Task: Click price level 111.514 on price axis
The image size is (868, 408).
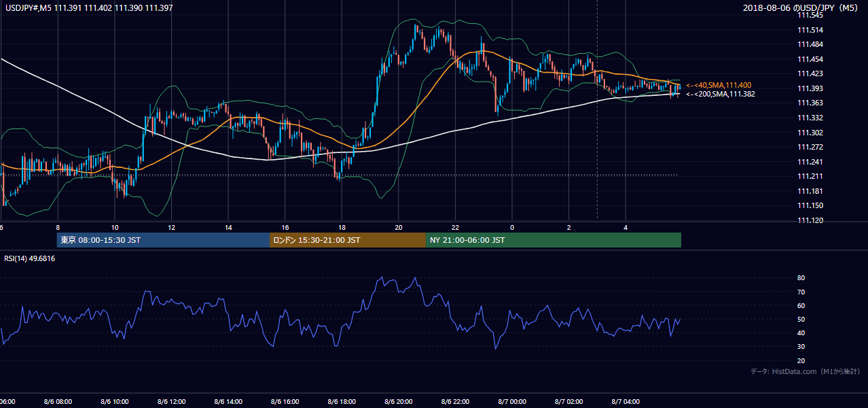Action: point(810,30)
